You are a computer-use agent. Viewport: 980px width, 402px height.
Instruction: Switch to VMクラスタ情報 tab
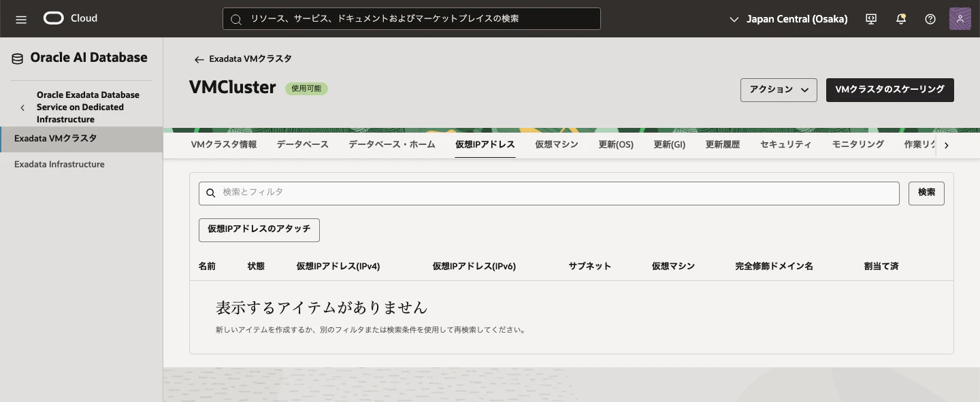click(224, 144)
